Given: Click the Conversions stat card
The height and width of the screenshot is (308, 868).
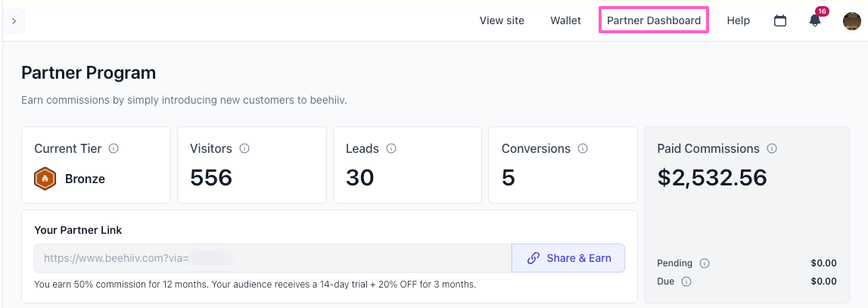Looking at the screenshot, I should (x=563, y=165).
